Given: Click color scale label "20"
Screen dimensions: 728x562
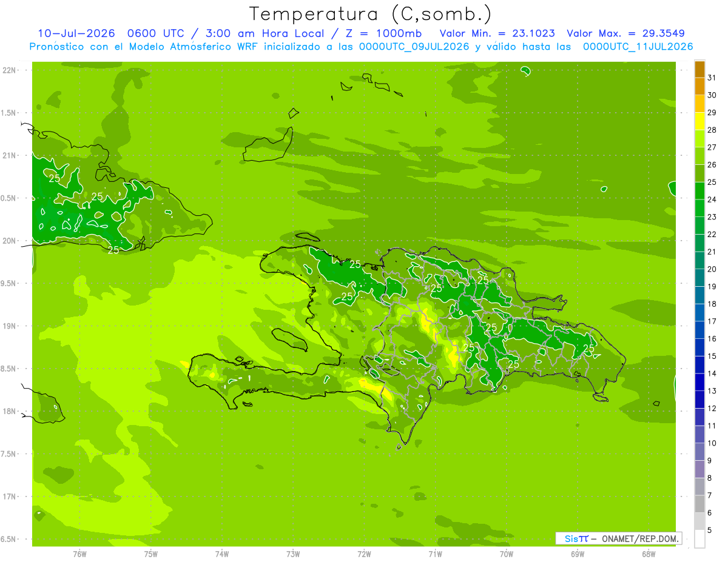Looking at the screenshot, I should click(x=712, y=269).
